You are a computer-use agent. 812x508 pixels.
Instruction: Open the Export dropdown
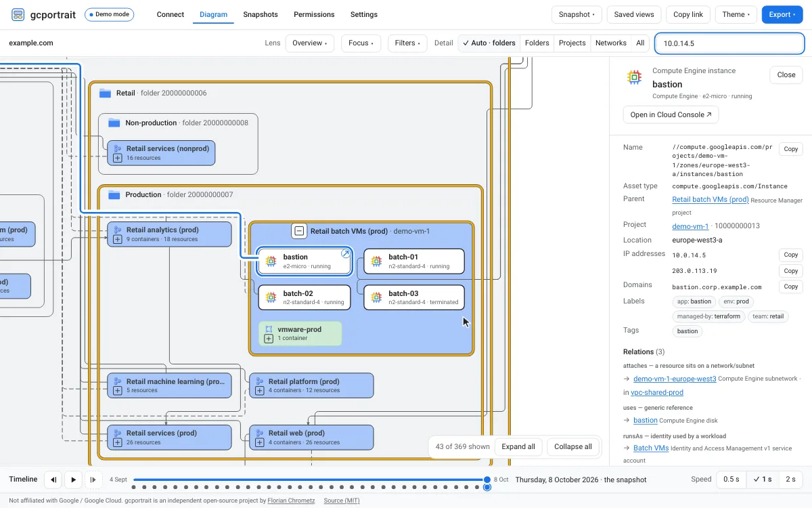coord(783,14)
